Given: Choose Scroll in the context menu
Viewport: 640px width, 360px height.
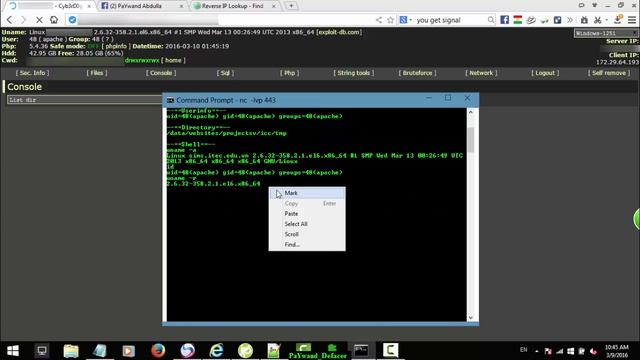Looking at the screenshot, I should (307, 234).
